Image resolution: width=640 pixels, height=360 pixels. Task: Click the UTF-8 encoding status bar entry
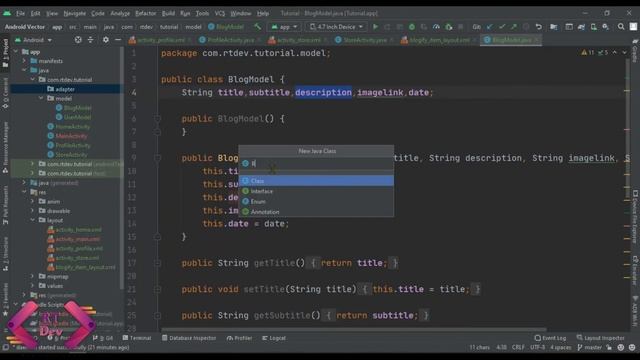pyautogui.click(x=538, y=347)
